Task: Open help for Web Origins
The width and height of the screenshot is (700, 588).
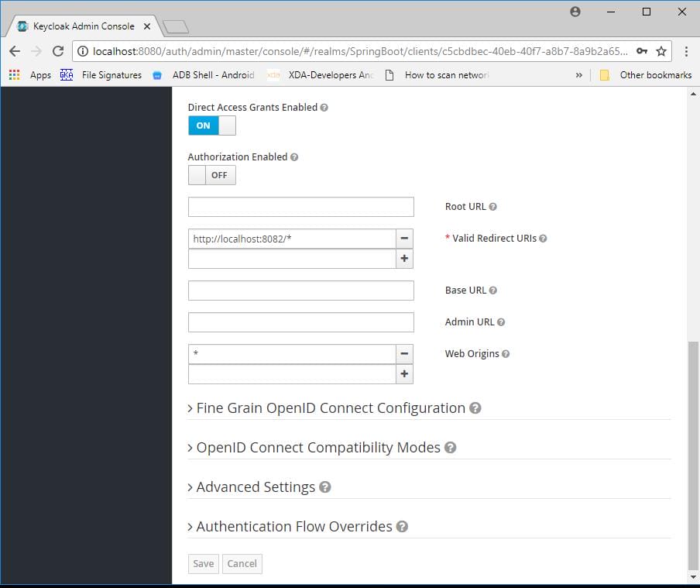Action: click(x=505, y=354)
